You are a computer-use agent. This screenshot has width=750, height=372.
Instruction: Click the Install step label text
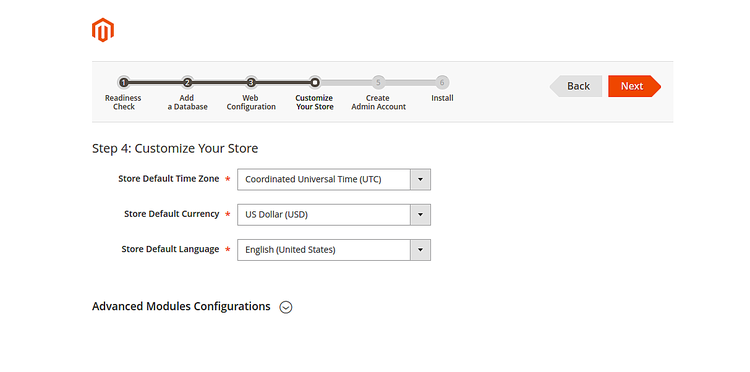(x=442, y=98)
